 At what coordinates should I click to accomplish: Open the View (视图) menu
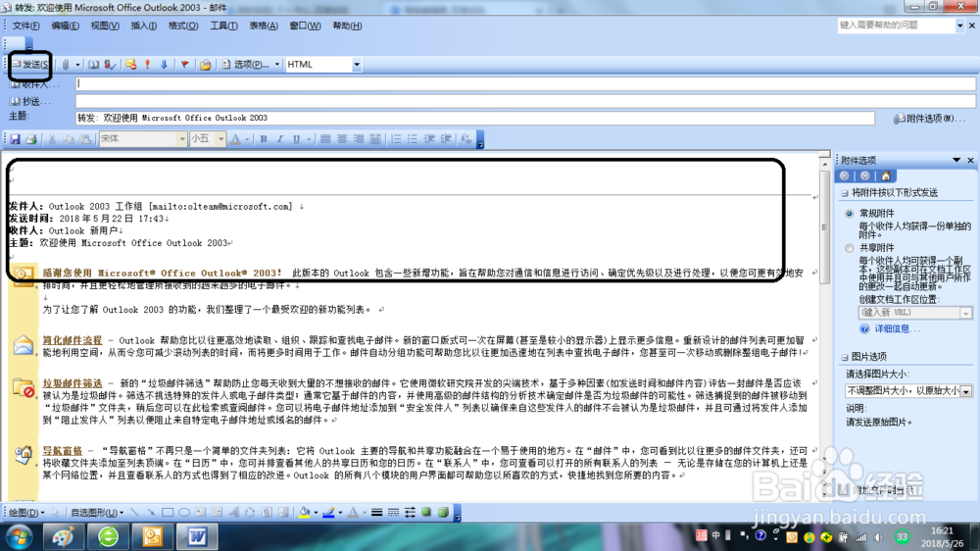(105, 25)
